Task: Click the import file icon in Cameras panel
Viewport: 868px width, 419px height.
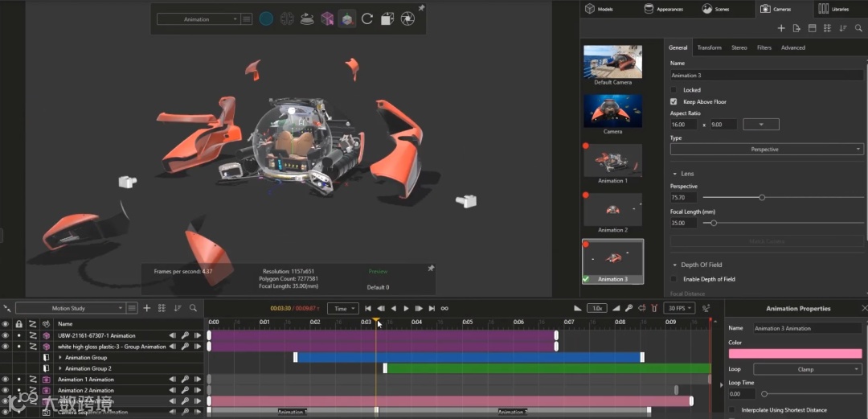Action: tap(796, 28)
